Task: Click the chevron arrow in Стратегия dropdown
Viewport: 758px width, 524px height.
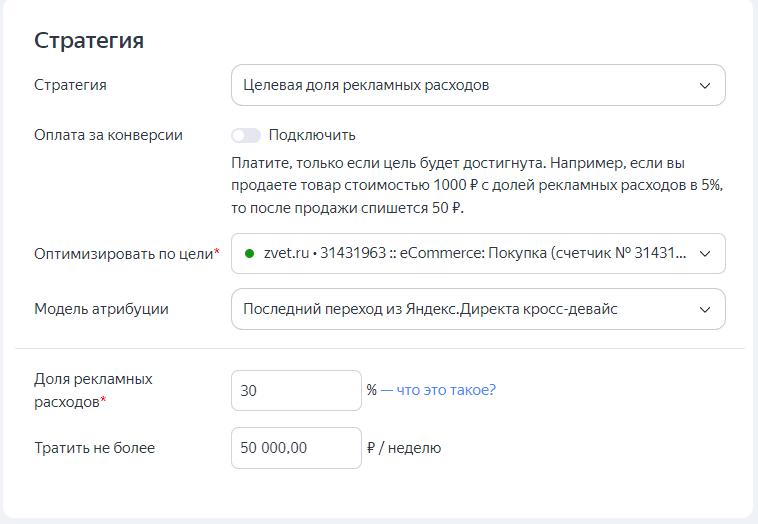Action: (x=705, y=86)
